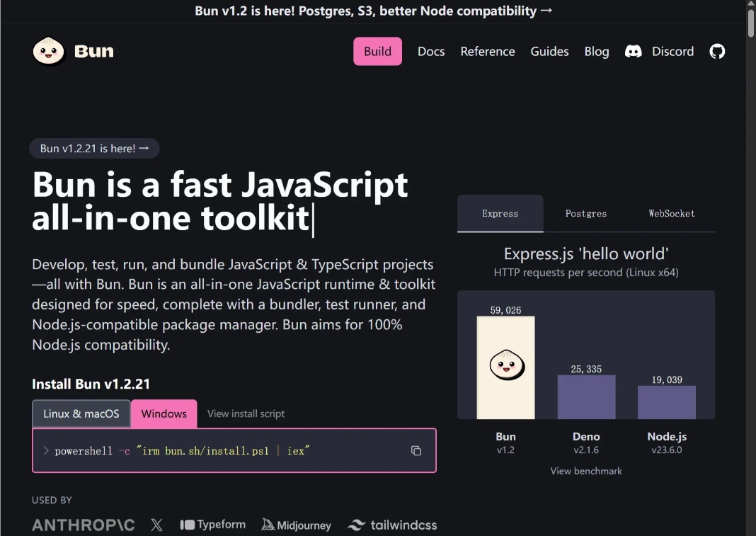Click the Bun logo icon in header
Image resolution: width=756 pixels, height=536 pixels.
48,51
